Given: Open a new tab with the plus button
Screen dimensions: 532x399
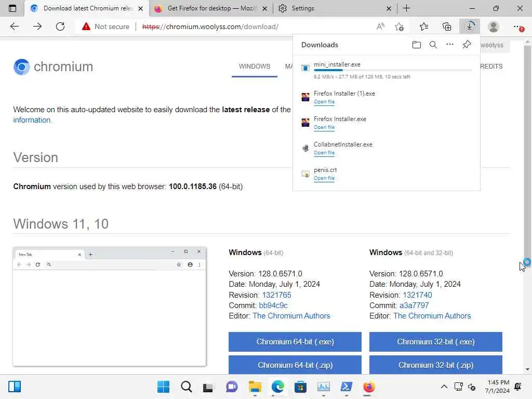Looking at the screenshot, I should [406, 8].
